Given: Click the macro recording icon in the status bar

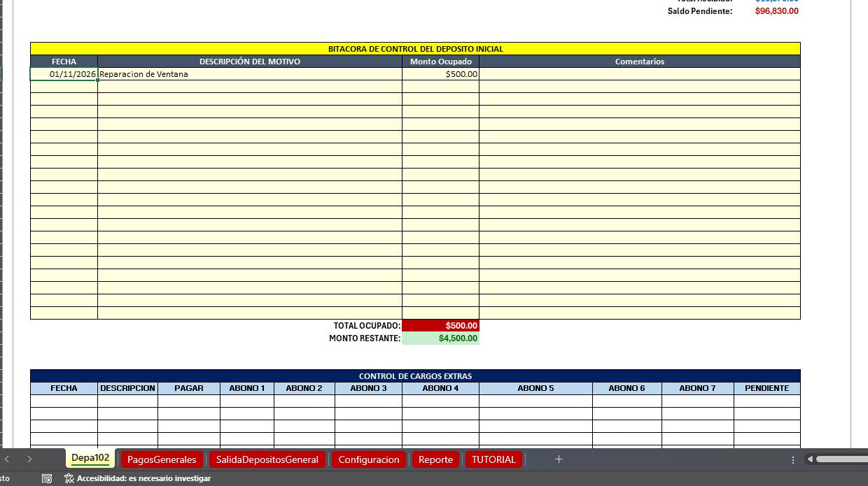Looking at the screenshot, I should (x=47, y=478).
